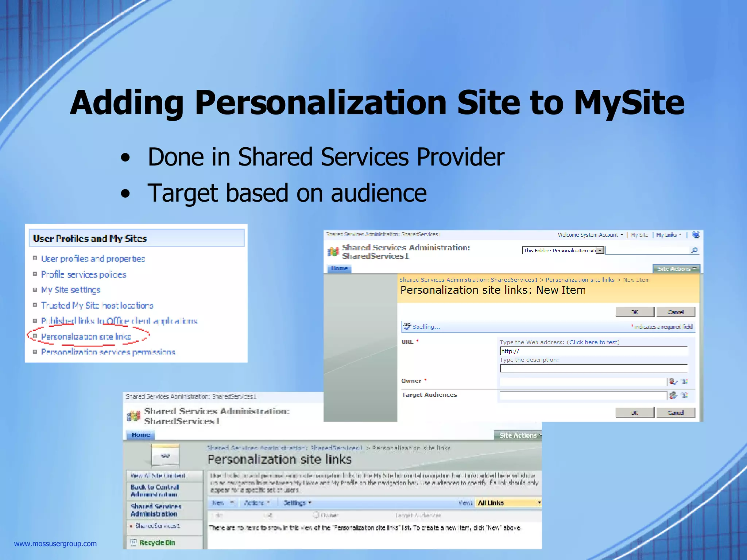
Task: Expand the New menu arrow
Action: (232, 503)
